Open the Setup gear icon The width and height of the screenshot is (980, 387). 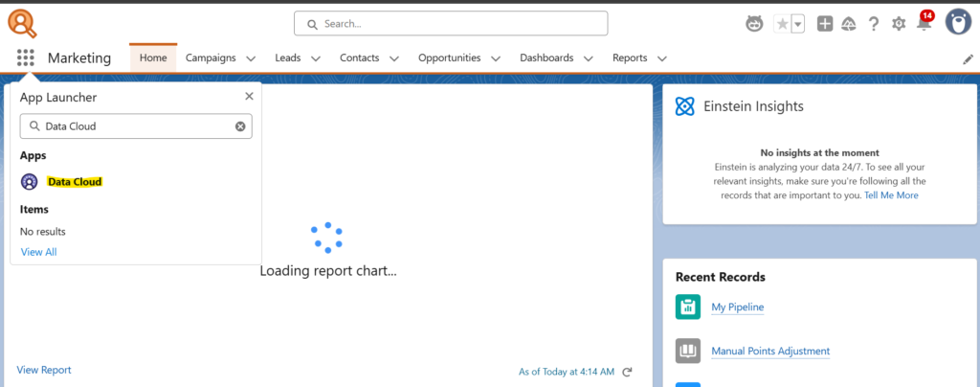(x=899, y=24)
